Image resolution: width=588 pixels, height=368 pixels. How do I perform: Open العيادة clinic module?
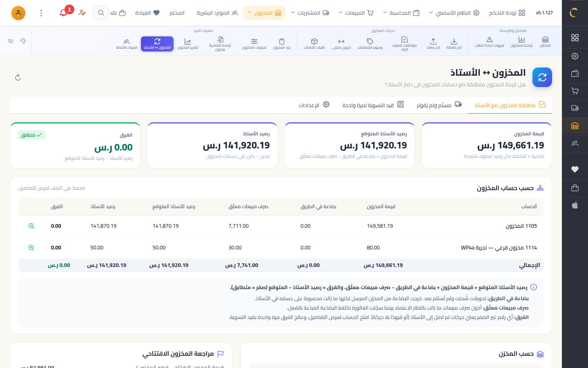pos(147,13)
